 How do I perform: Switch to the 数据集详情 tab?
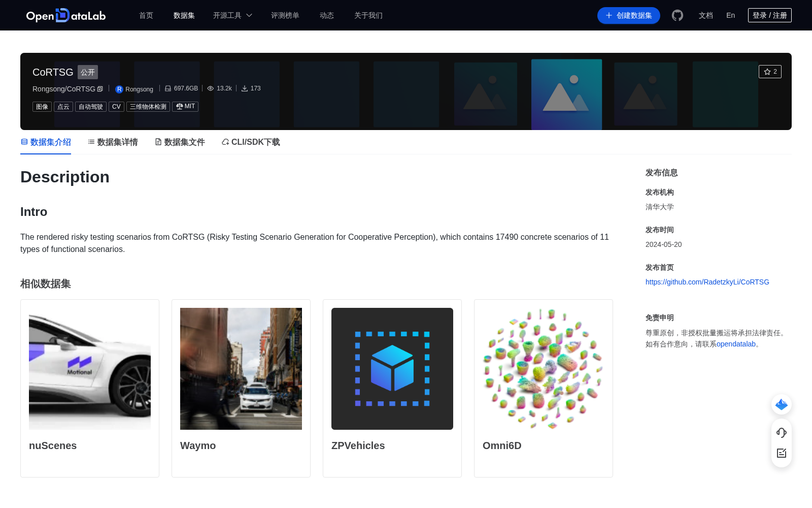click(113, 142)
